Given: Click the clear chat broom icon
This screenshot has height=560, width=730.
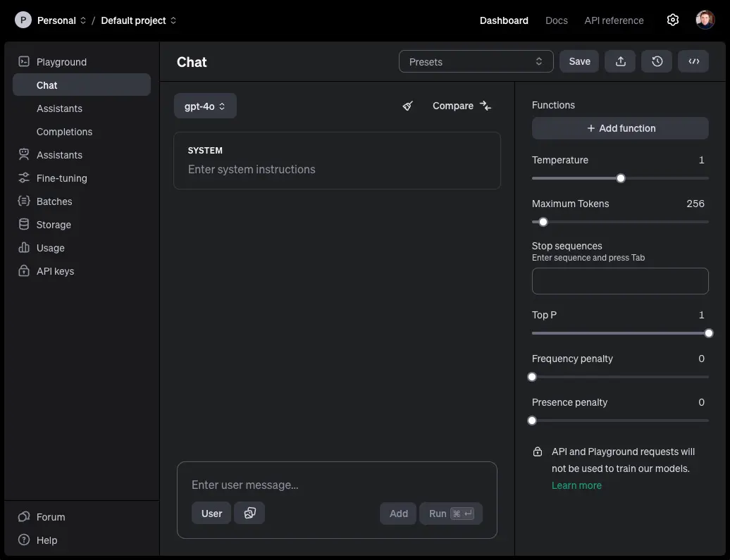Looking at the screenshot, I should [x=408, y=106].
